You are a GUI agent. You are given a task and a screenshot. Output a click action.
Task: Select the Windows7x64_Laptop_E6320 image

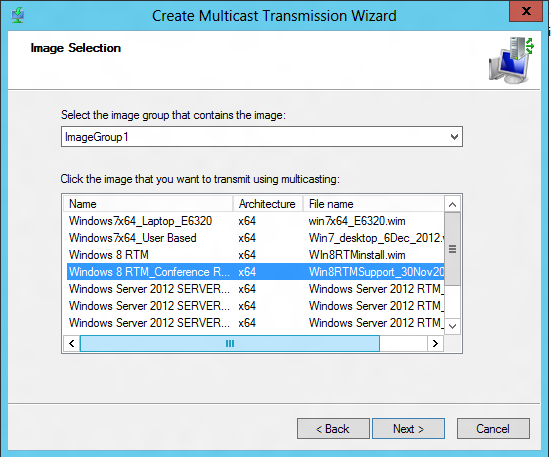pos(255,221)
